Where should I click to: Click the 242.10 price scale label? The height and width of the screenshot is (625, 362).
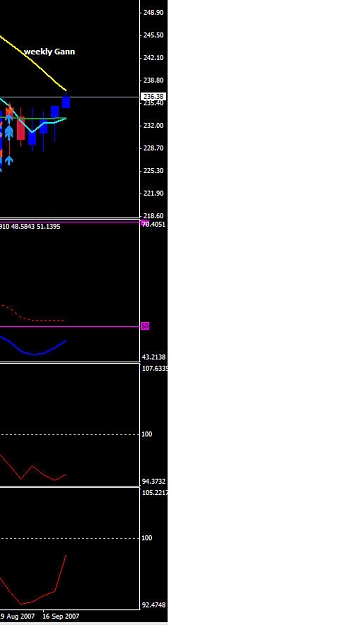pyautogui.click(x=153, y=58)
